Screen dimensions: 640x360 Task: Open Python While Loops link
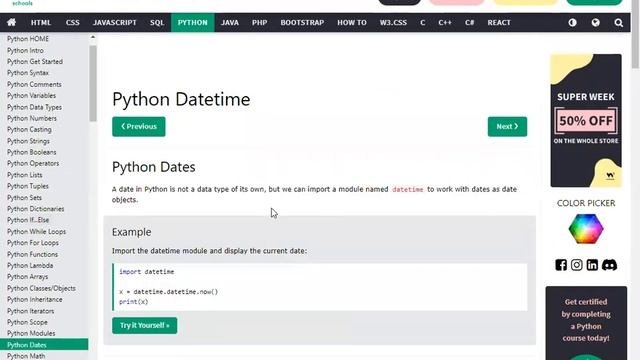[x=36, y=231]
